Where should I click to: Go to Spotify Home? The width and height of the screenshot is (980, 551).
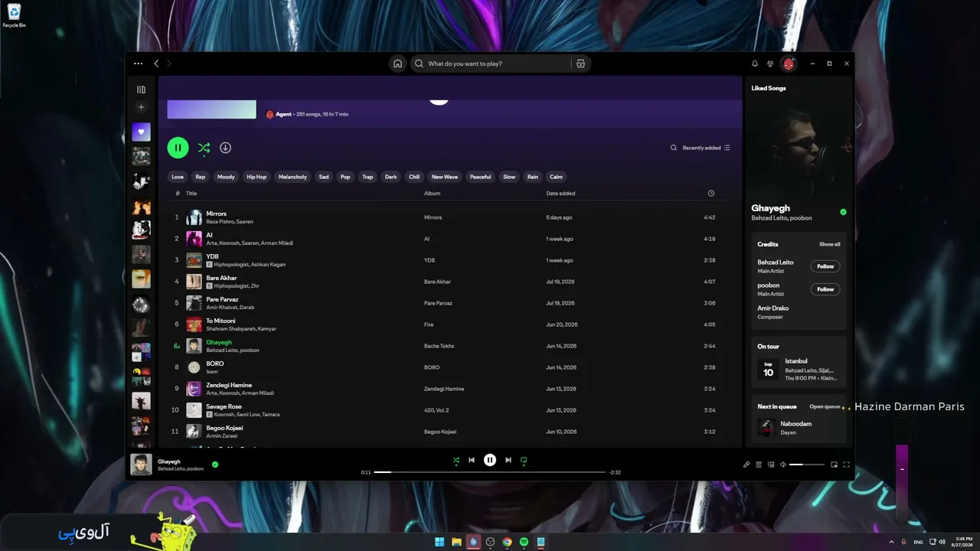point(397,64)
